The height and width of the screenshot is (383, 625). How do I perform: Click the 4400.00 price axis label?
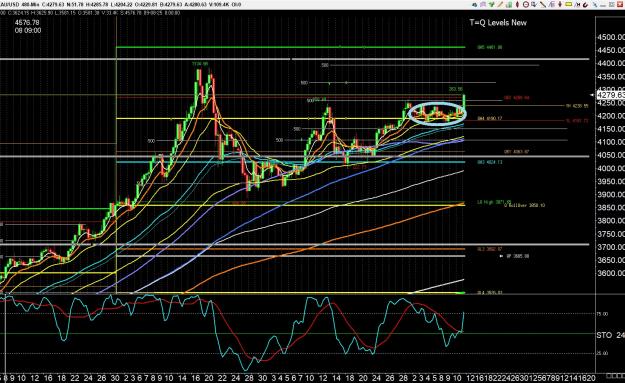click(x=610, y=63)
